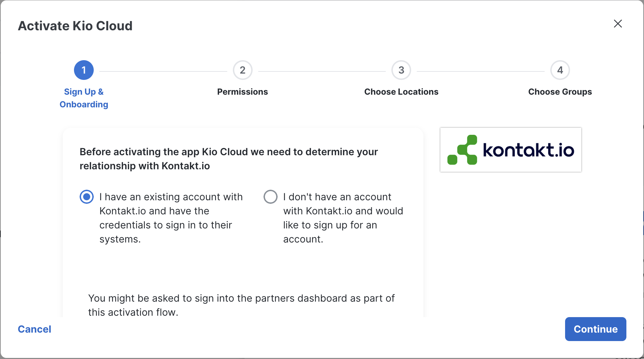Click the 'sign up for an account' label text
Viewport: 644px width, 359px height.
[x=343, y=218]
